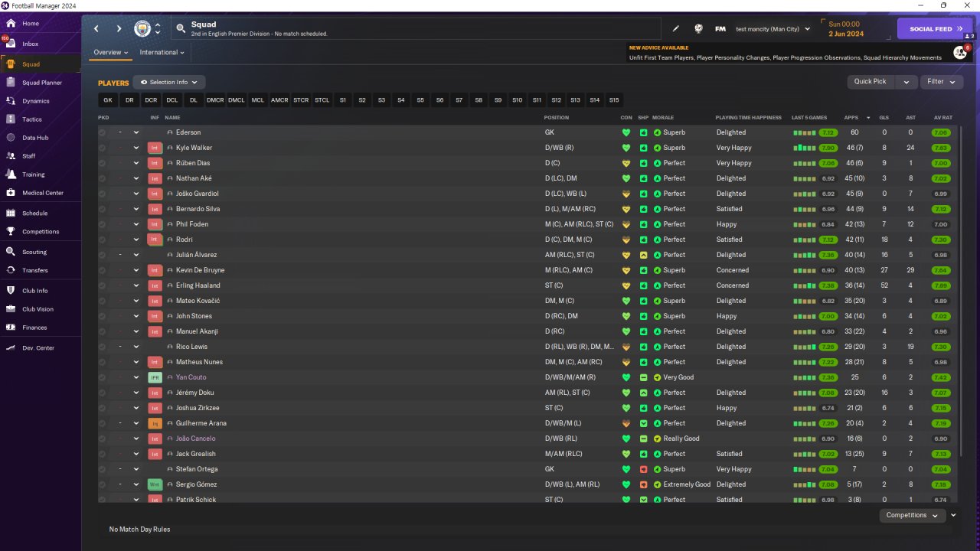Sort by the AV RAT column header

943,118
